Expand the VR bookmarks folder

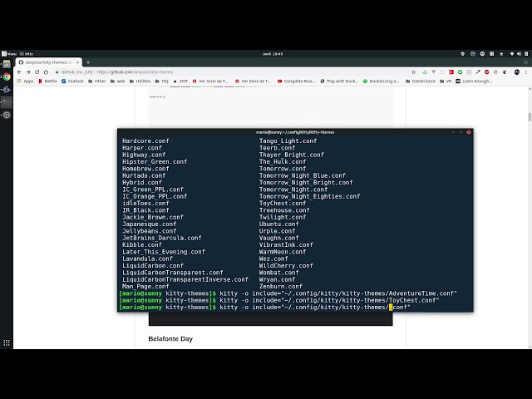coord(446,81)
